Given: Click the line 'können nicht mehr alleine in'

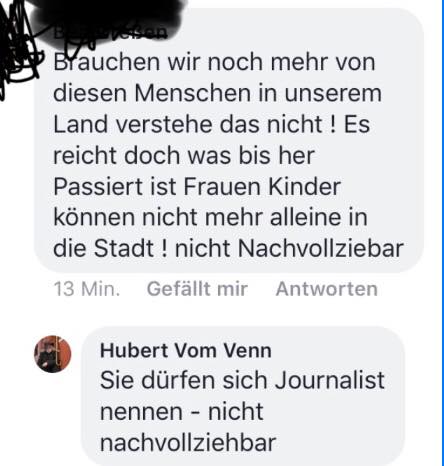Looking at the screenshot, I should point(210,217).
